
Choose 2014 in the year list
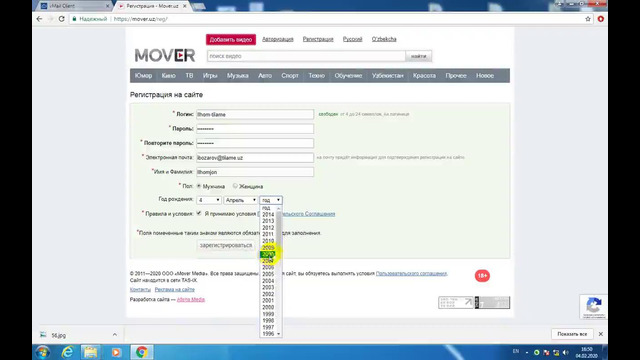pyautogui.click(x=268, y=214)
